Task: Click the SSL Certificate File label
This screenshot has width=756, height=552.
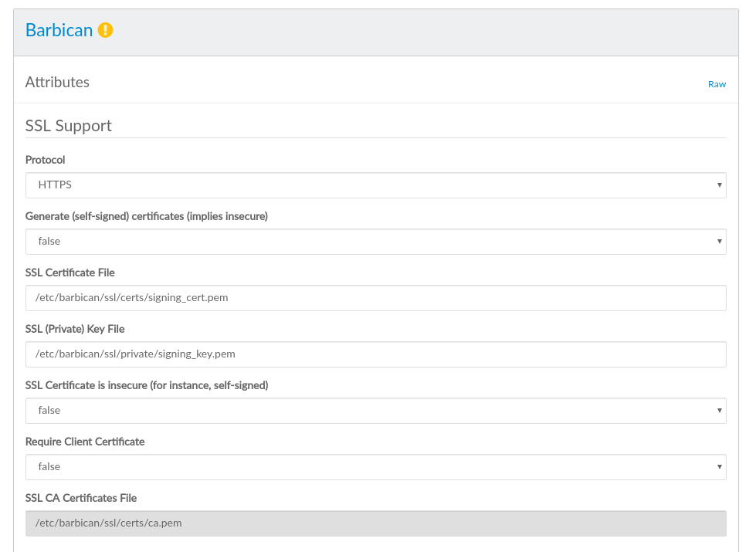Action: (x=70, y=273)
